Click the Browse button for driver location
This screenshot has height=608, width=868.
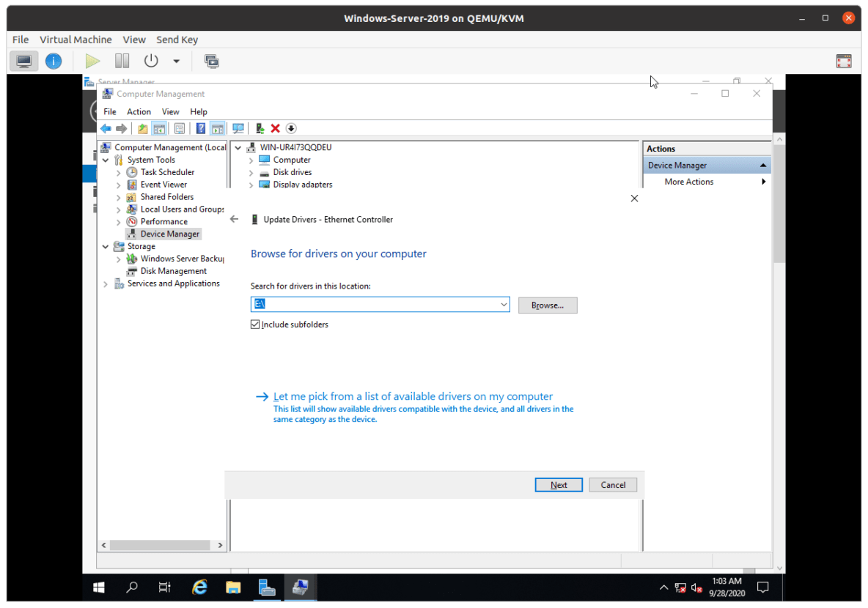(547, 304)
